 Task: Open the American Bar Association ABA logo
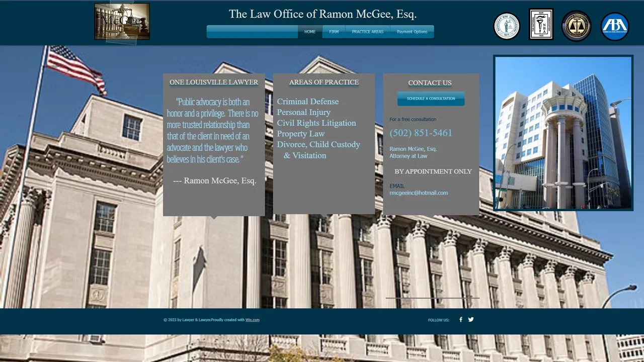(x=615, y=27)
